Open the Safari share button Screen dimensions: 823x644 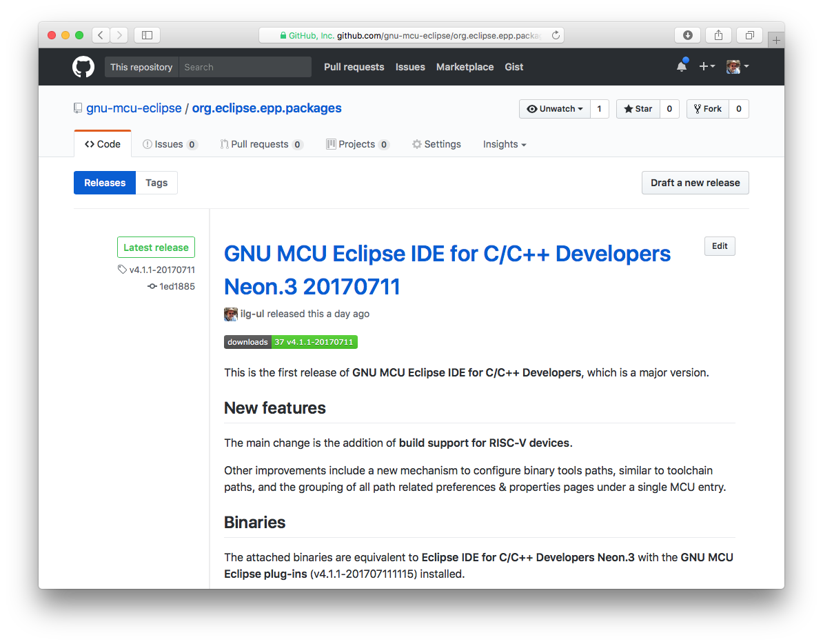[718, 35]
